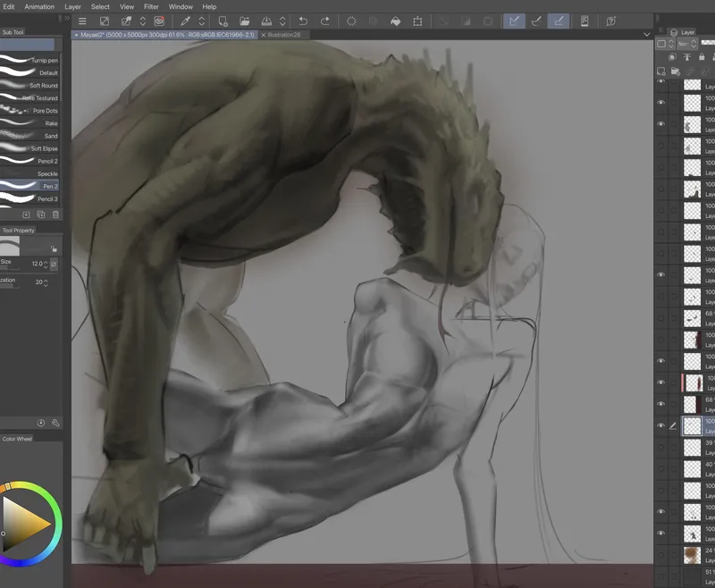
Task: Select the Sand brush
Action: (x=29, y=136)
